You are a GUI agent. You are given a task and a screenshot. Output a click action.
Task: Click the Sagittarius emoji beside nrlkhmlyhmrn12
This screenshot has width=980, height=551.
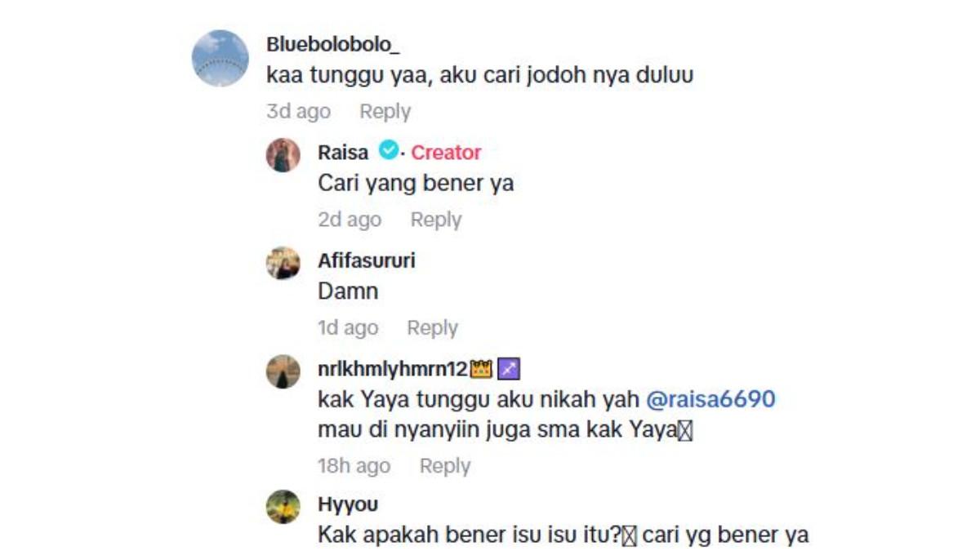tap(509, 369)
